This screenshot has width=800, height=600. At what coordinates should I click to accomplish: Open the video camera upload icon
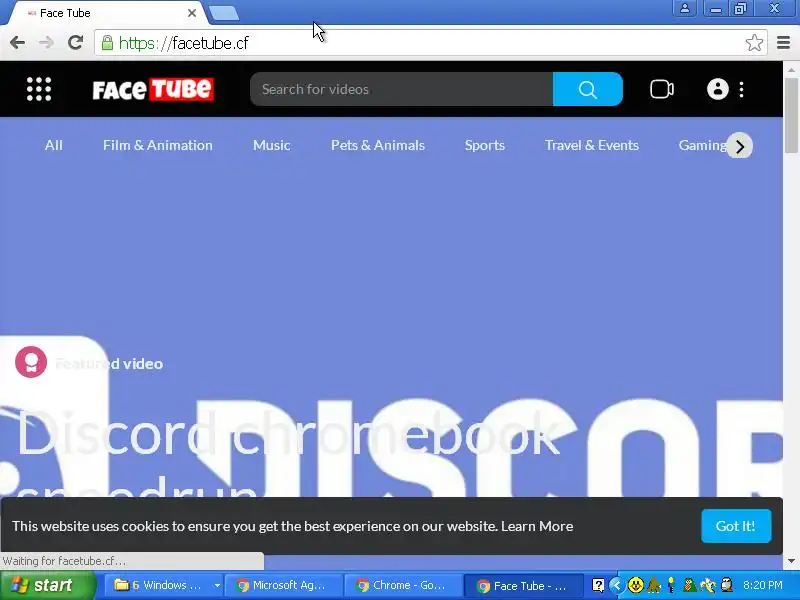662,89
